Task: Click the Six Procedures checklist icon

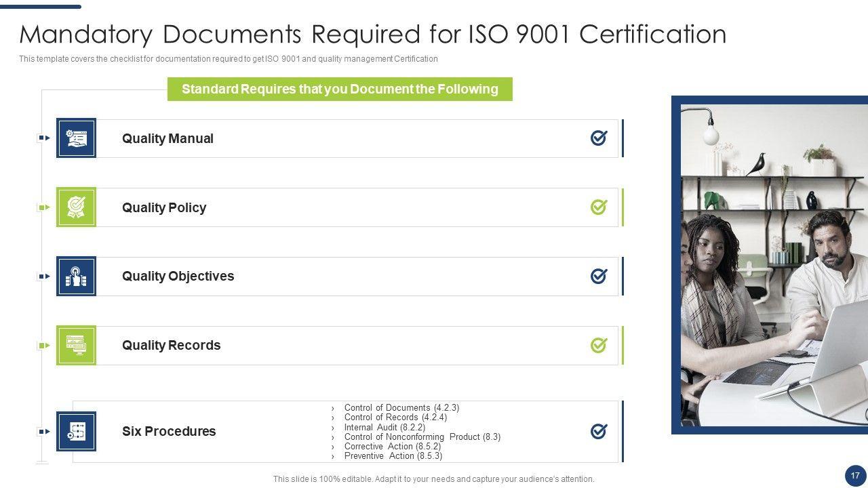Action: coord(76,432)
